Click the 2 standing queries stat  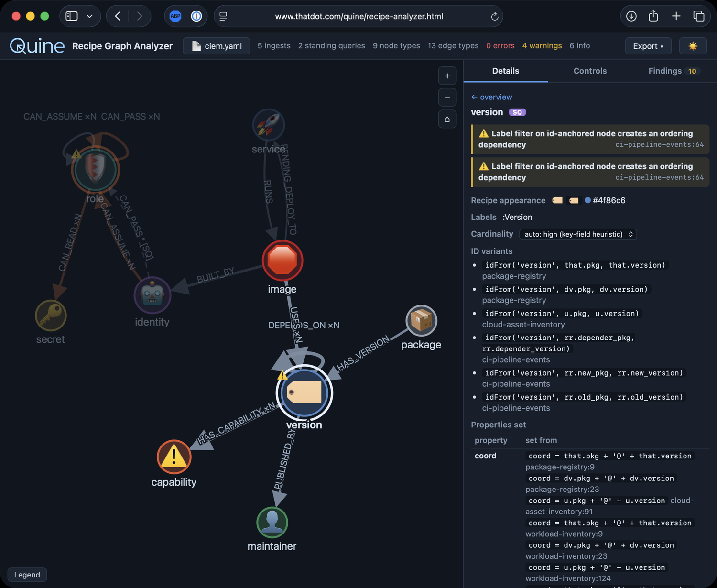click(332, 46)
